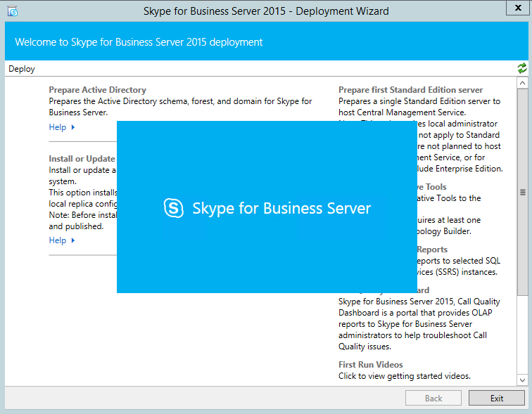Click the scrollbar up arrow
This screenshot has width=532, height=414.
point(522,83)
